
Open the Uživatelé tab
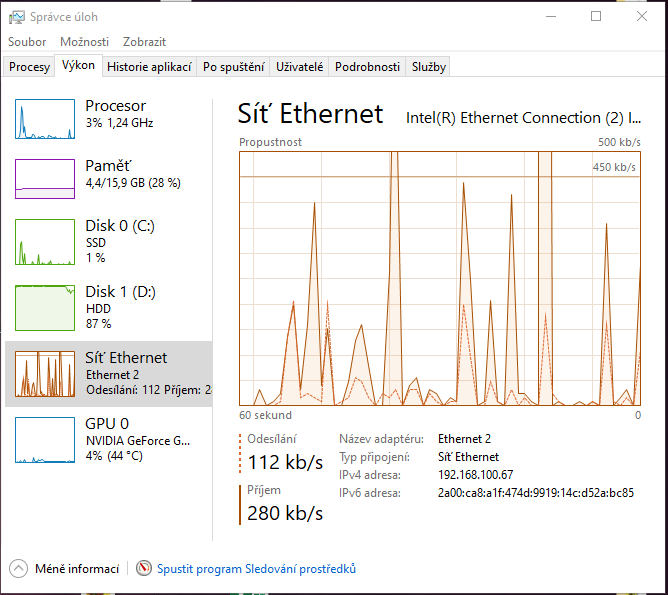point(300,67)
